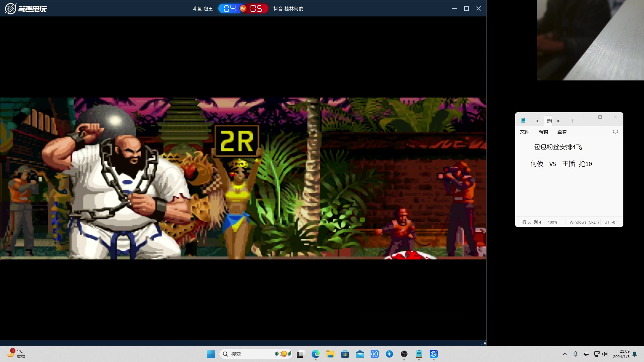Viewport: 644px width, 362px height.
Task: Click the Windows (CRLF) line ending indicator
Action: [584, 222]
